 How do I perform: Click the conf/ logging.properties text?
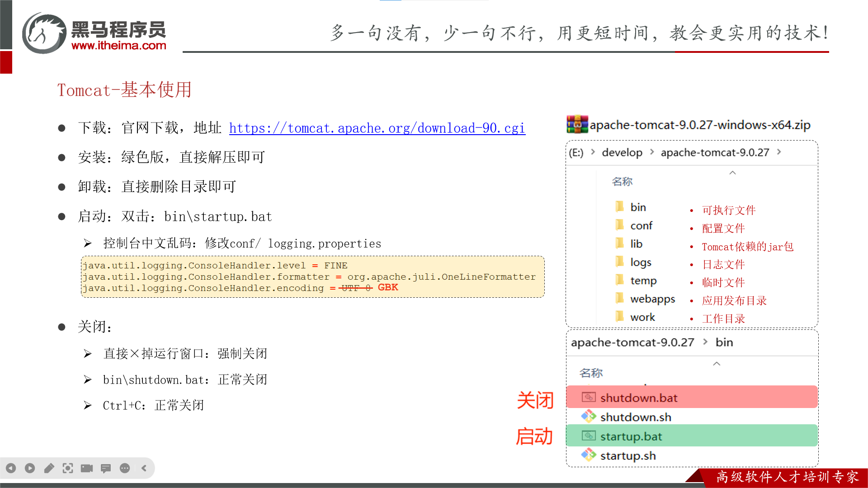(x=306, y=244)
